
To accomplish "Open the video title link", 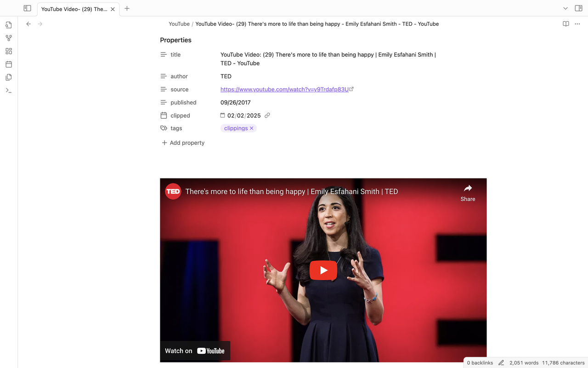I will [x=292, y=191].
